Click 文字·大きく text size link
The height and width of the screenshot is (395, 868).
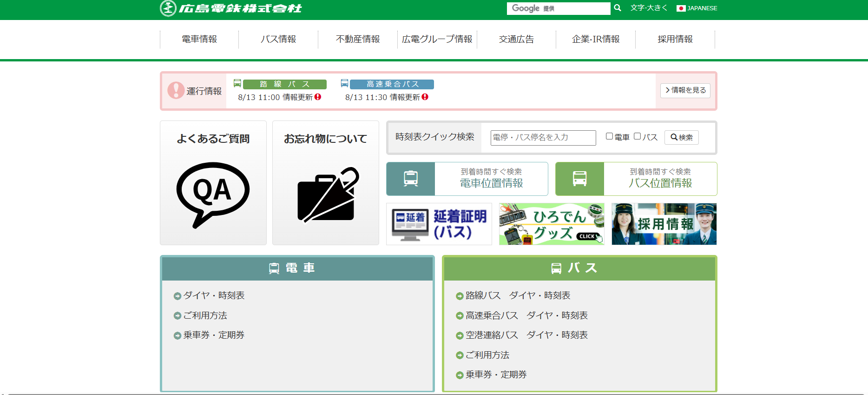coord(649,8)
